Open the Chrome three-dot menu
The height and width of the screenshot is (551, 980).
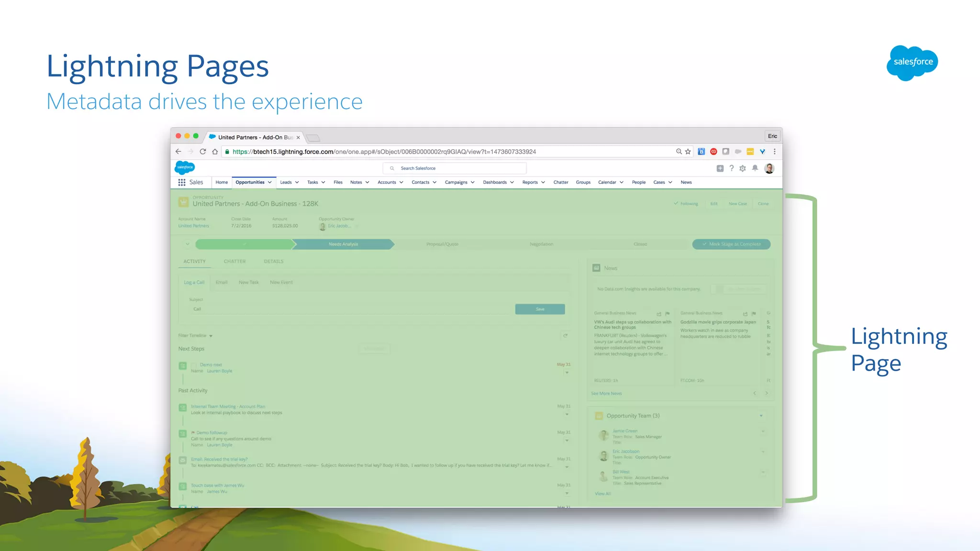click(775, 152)
